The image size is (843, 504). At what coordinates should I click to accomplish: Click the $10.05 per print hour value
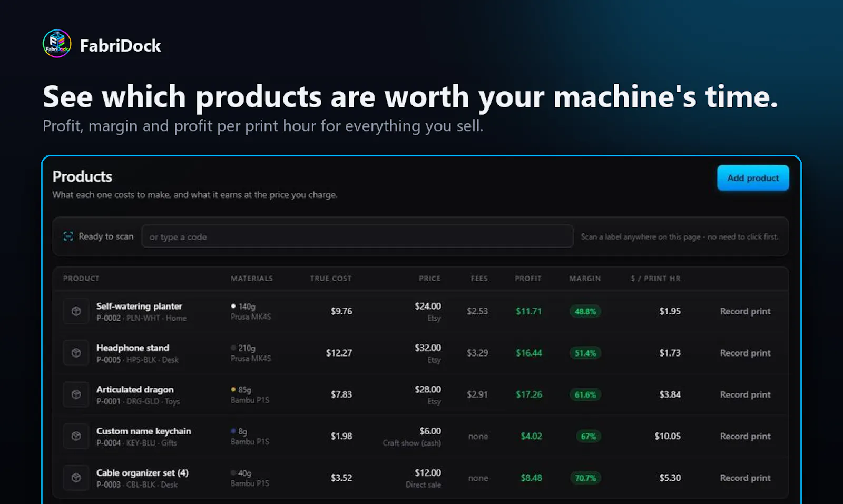pyautogui.click(x=668, y=436)
